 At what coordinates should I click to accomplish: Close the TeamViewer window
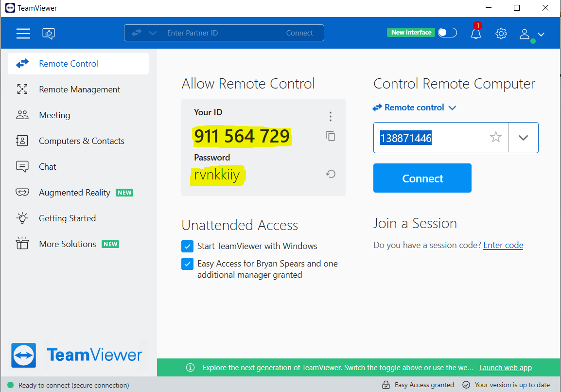[x=545, y=8]
